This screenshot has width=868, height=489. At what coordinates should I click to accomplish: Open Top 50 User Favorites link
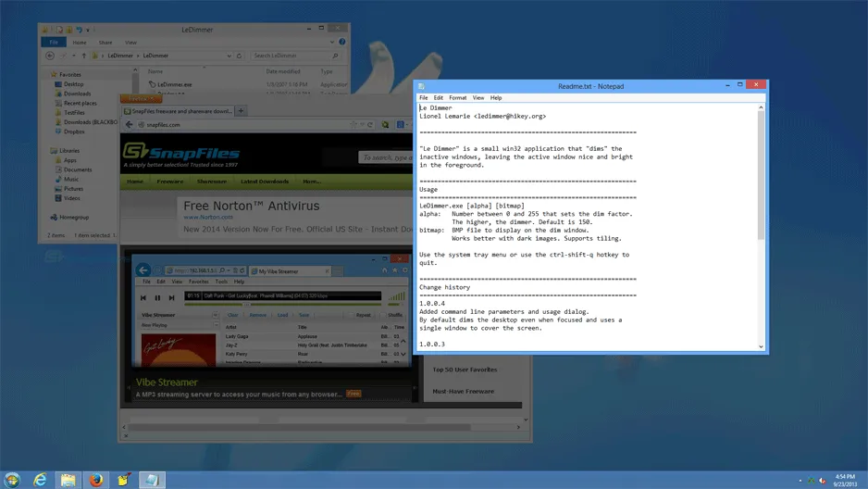coord(465,370)
